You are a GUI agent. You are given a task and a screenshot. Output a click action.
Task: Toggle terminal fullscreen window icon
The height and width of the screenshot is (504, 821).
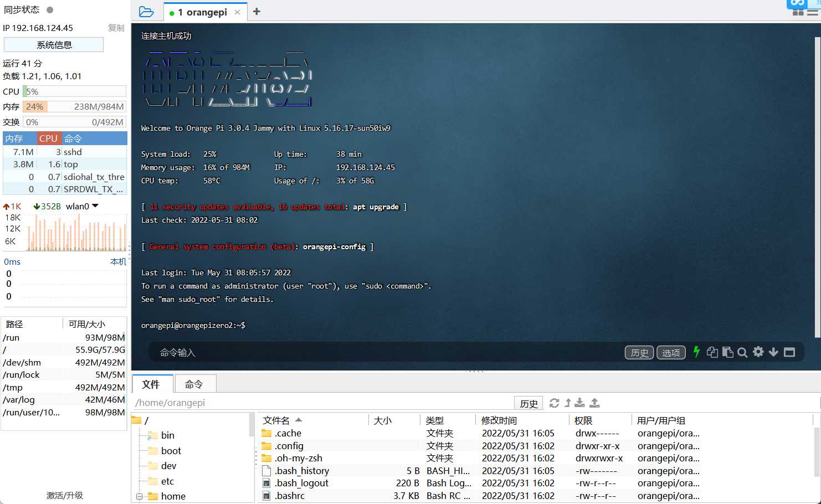coord(789,352)
